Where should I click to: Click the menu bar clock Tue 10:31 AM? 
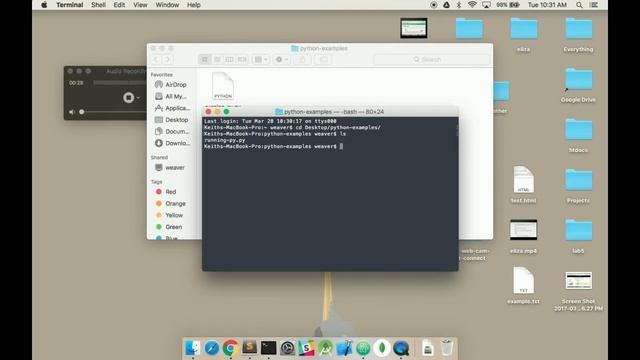coord(547,5)
